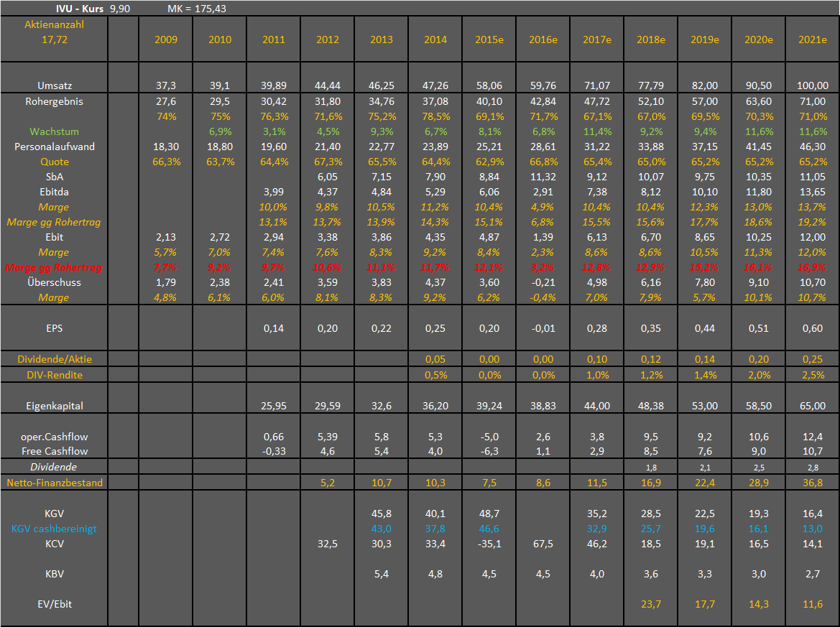
Task: Click the "Ebit" row label
Action: click(x=54, y=237)
